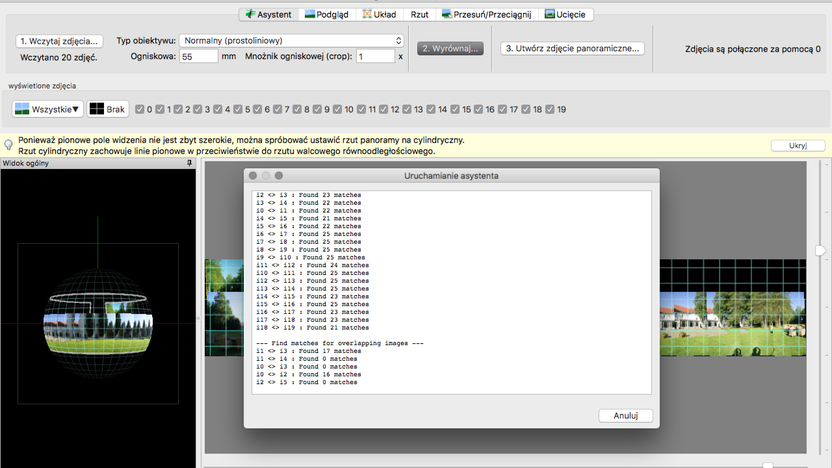Click the 'Find matches for overlapping images' line
This screenshot has height=468, width=832.
[x=340, y=343]
